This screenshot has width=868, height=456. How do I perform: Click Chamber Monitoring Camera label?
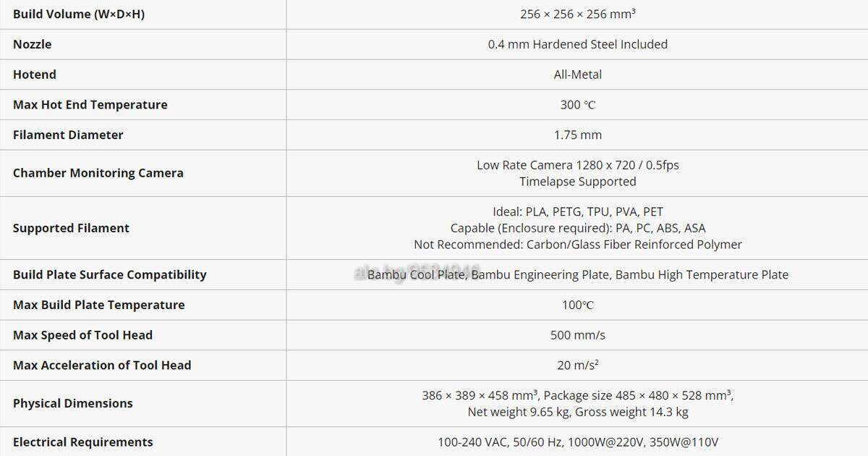(98, 173)
